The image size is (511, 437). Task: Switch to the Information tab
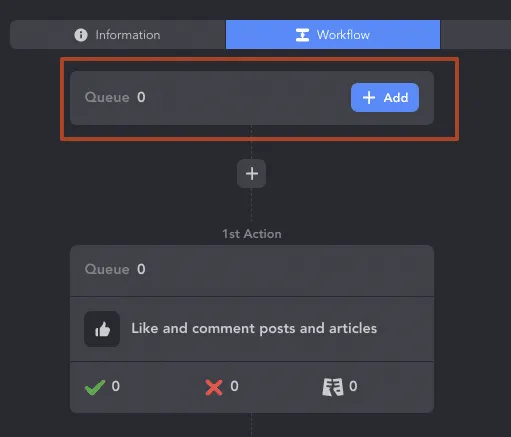point(118,35)
